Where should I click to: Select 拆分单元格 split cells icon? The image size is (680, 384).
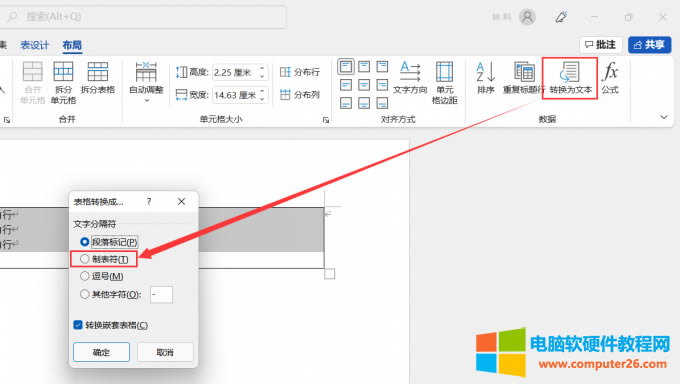point(63,82)
